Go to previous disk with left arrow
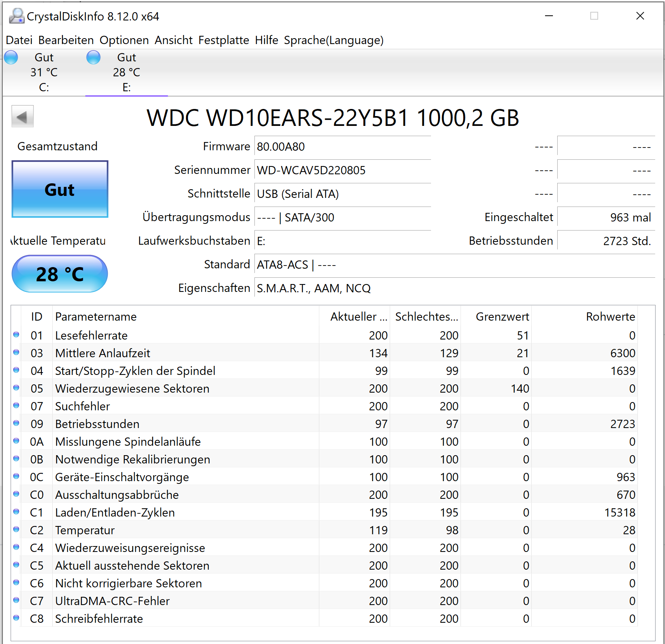This screenshot has height=644, width=665. tap(22, 116)
